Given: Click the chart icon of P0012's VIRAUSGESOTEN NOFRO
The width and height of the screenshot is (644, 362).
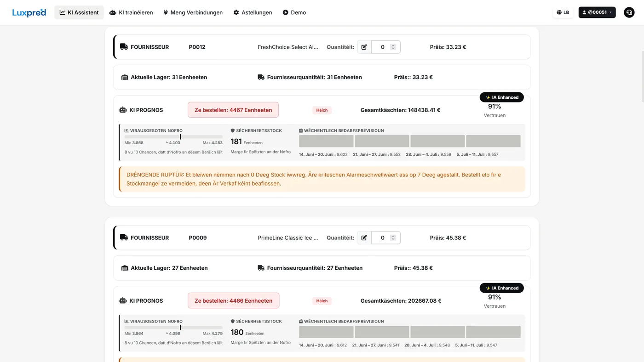Looking at the screenshot, I should click(126, 130).
